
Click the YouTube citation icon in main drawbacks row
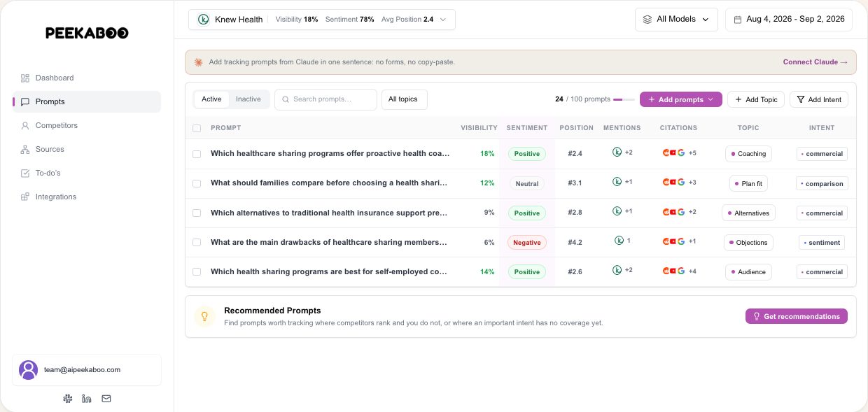click(x=673, y=241)
